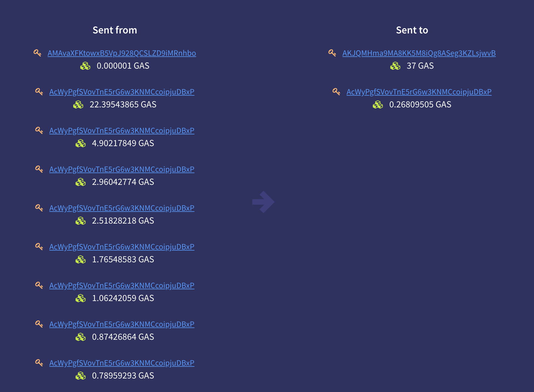The height and width of the screenshot is (392, 534).
Task: Click GAS cubes icon next to 2.96042774 GAS
Action: click(80, 182)
